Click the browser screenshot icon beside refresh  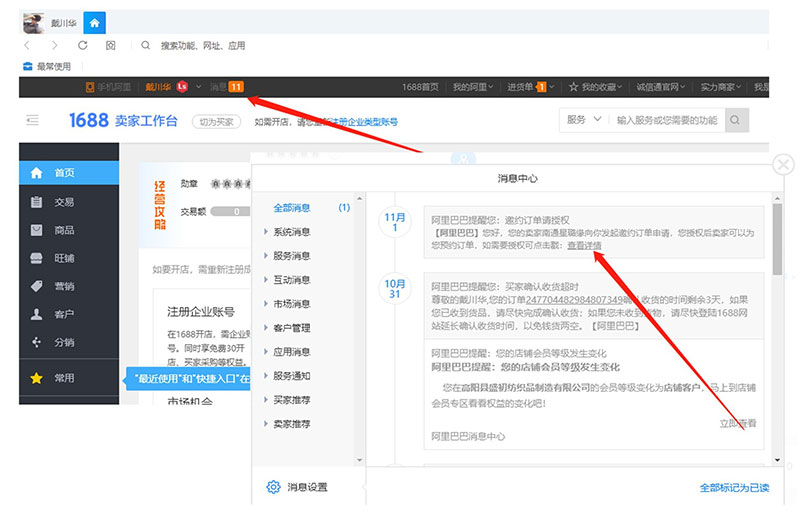(x=110, y=45)
